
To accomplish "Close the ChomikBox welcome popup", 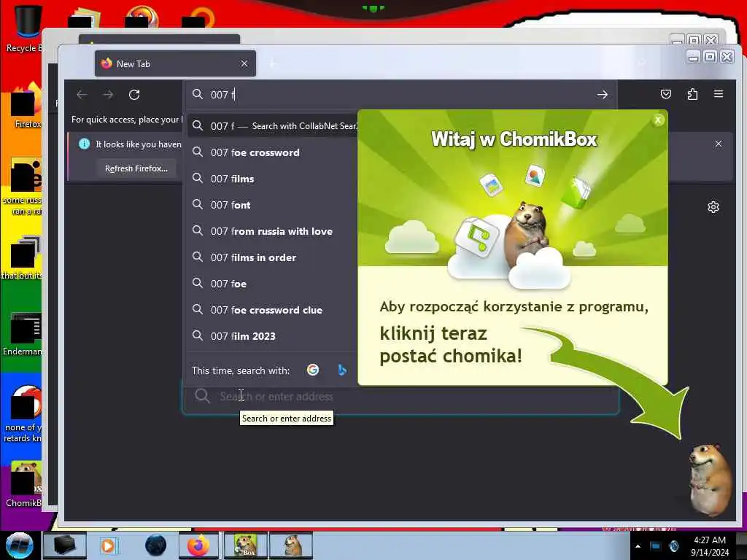I will tap(658, 120).
